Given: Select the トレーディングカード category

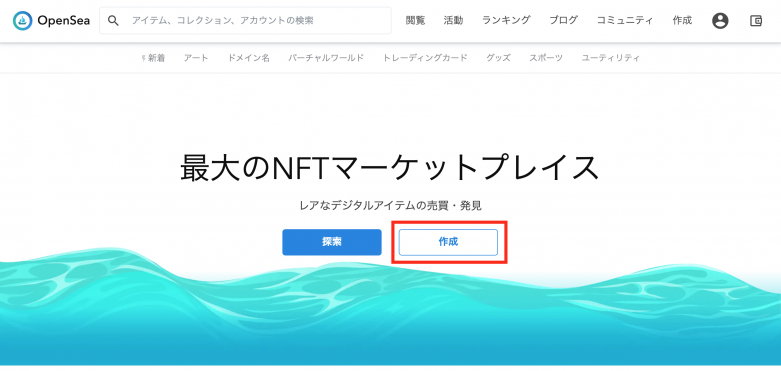Looking at the screenshot, I should pyautogui.click(x=425, y=58).
